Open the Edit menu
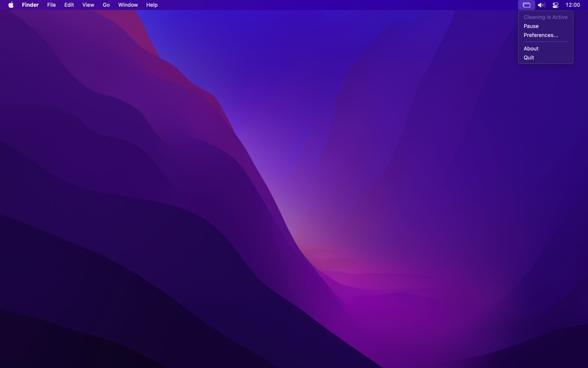 click(x=69, y=5)
